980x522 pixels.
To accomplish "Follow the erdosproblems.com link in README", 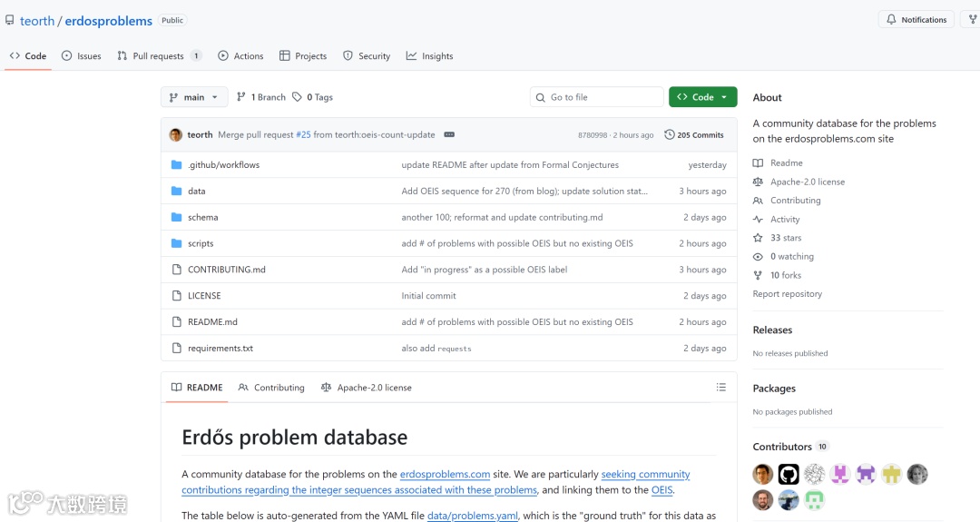I will [445, 474].
